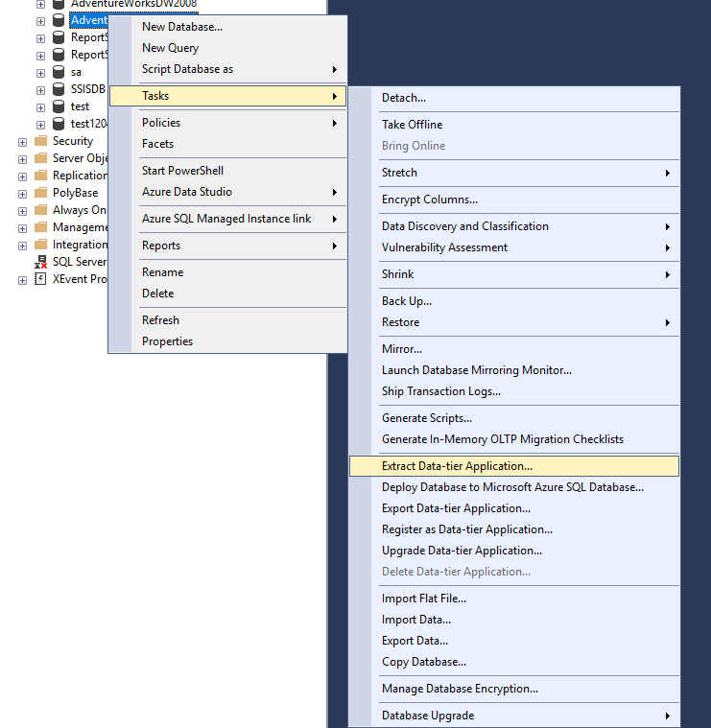This screenshot has width=711, height=728.
Task: Select Export Data-tier Application...
Action: pos(514,508)
